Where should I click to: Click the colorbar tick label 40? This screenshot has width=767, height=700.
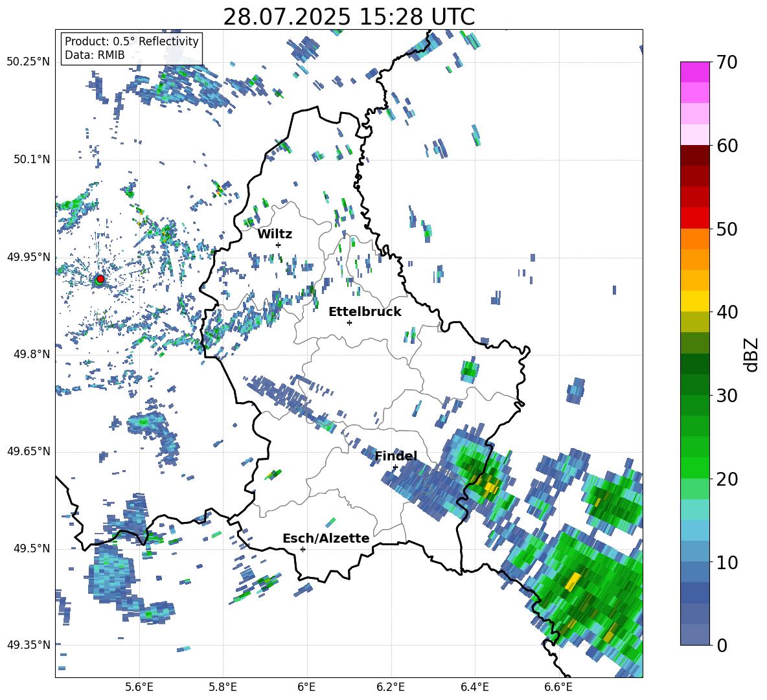[727, 312]
